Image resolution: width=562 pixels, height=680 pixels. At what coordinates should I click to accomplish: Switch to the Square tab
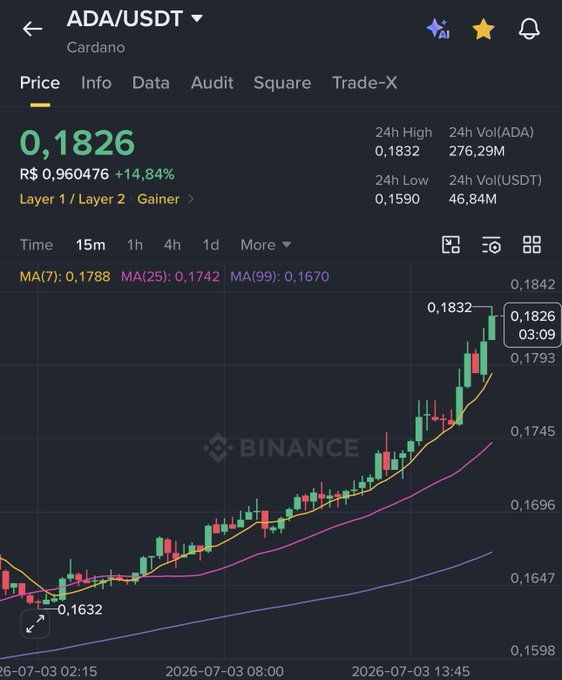pos(282,82)
